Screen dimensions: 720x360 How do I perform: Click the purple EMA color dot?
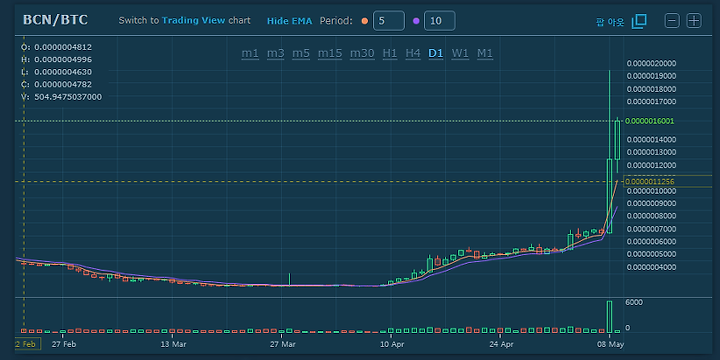[x=416, y=21]
